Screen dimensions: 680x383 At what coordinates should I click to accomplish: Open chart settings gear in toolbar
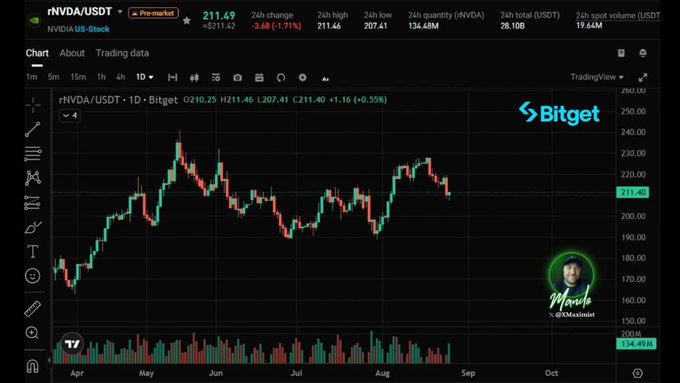(x=303, y=77)
